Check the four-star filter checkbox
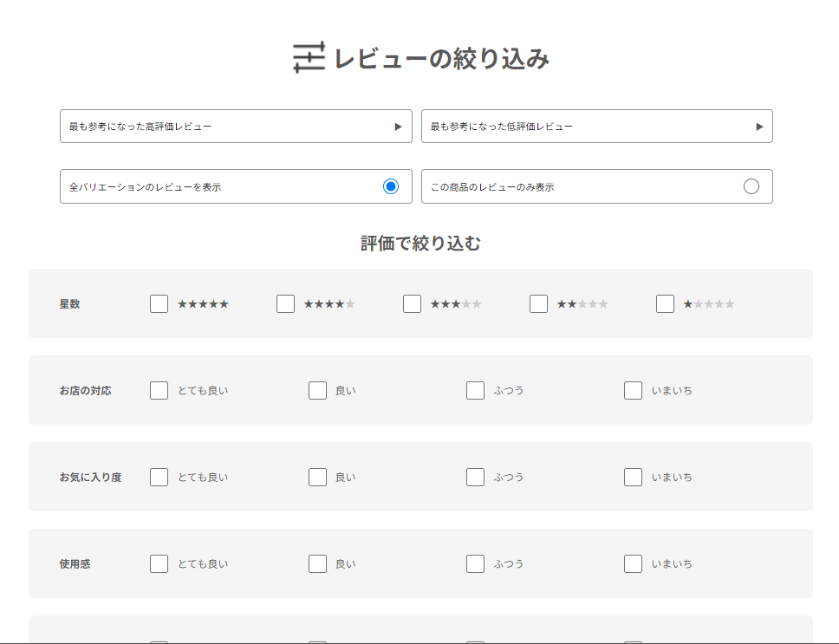This screenshot has width=839, height=644. click(x=285, y=303)
